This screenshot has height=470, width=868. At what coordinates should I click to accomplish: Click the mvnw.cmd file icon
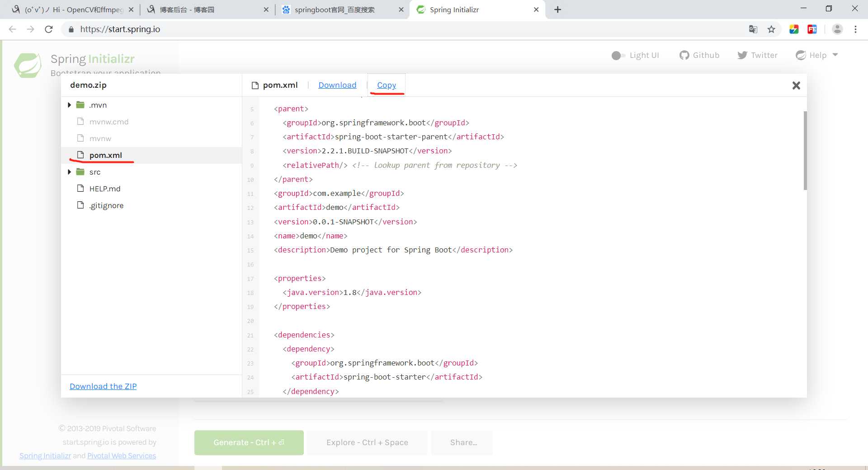[x=80, y=121]
